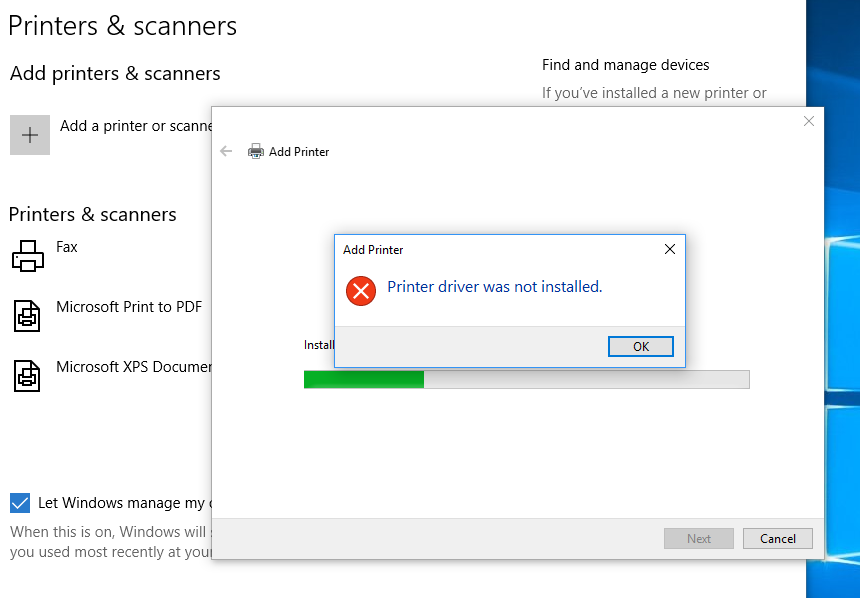
Task: Cancel the Add Printer wizard
Action: point(778,538)
